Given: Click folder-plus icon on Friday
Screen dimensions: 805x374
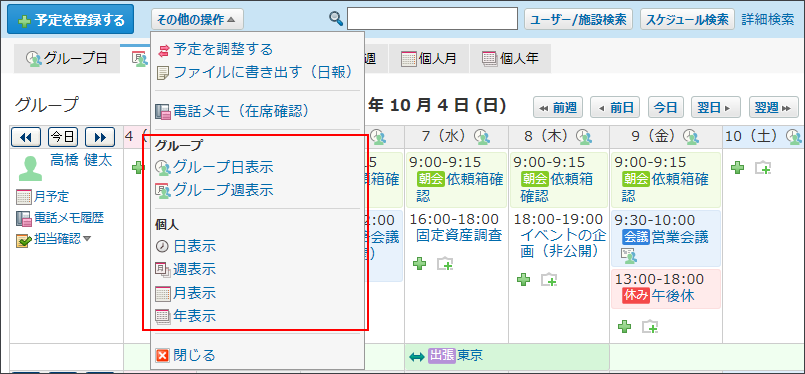Looking at the screenshot, I should (x=650, y=326).
